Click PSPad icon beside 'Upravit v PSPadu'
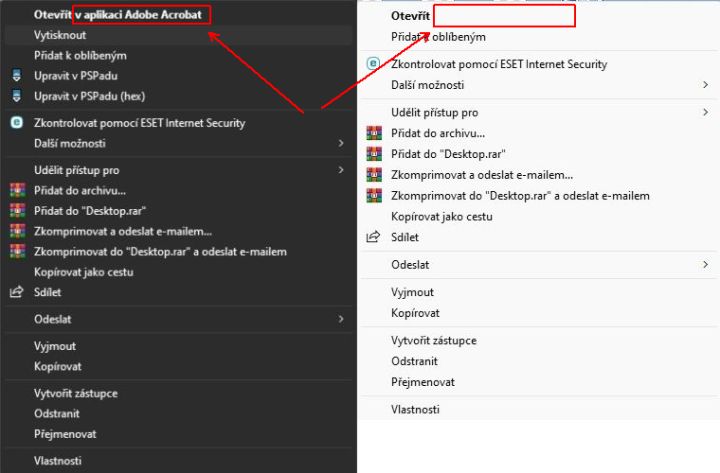 click(17, 76)
